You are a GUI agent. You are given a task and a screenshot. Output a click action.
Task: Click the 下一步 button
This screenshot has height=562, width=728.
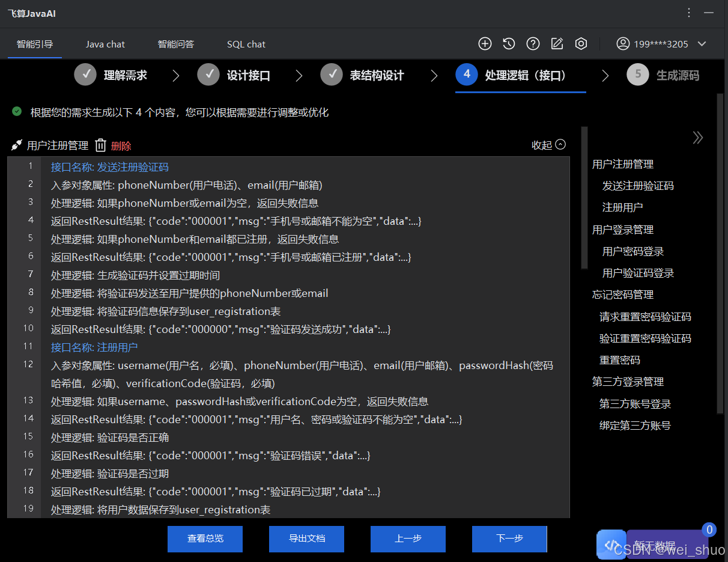[x=509, y=539]
